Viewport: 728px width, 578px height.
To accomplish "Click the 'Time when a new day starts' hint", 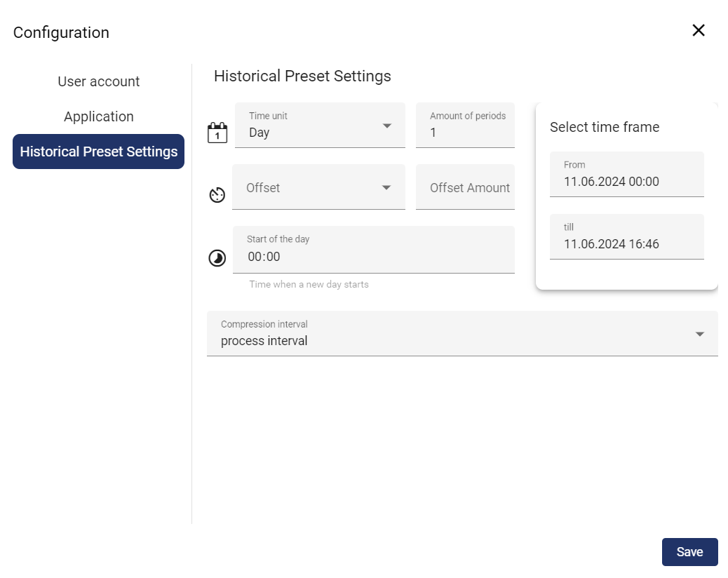I will 309,285.
